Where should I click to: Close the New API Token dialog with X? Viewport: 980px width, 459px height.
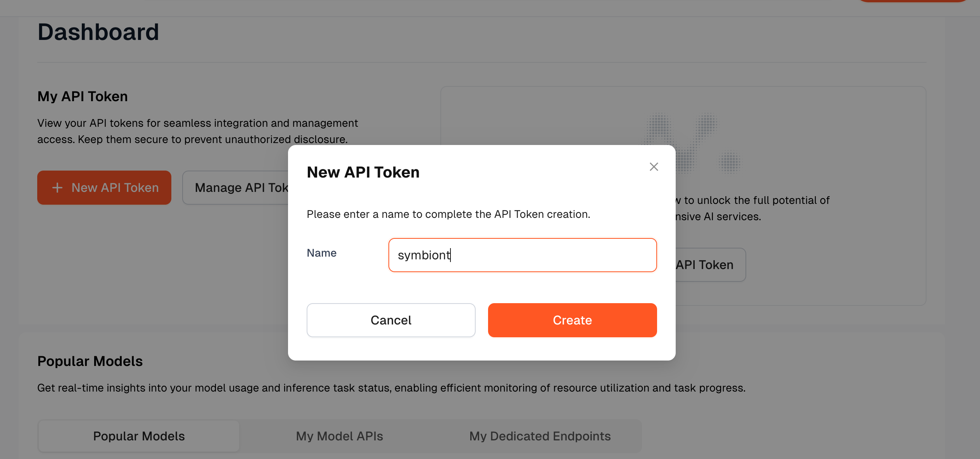(654, 167)
